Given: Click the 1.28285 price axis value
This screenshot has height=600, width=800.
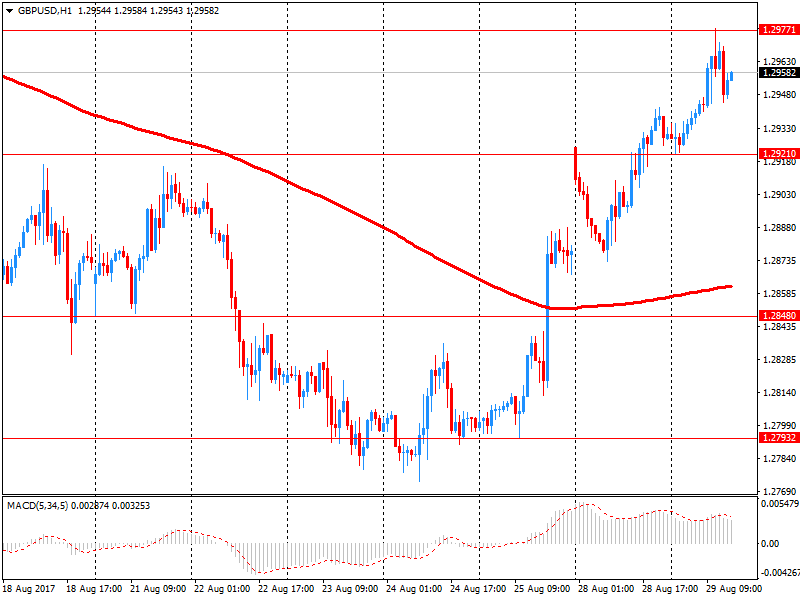Looking at the screenshot, I should (780, 360).
